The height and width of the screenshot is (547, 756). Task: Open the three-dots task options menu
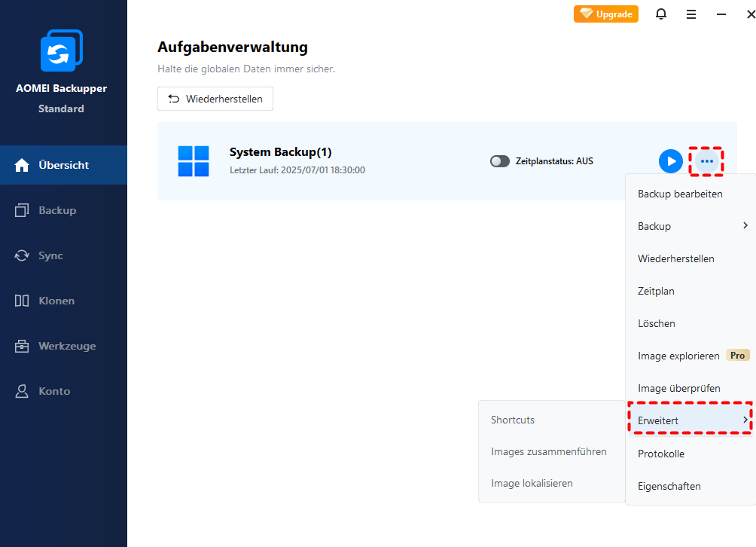[x=707, y=161]
